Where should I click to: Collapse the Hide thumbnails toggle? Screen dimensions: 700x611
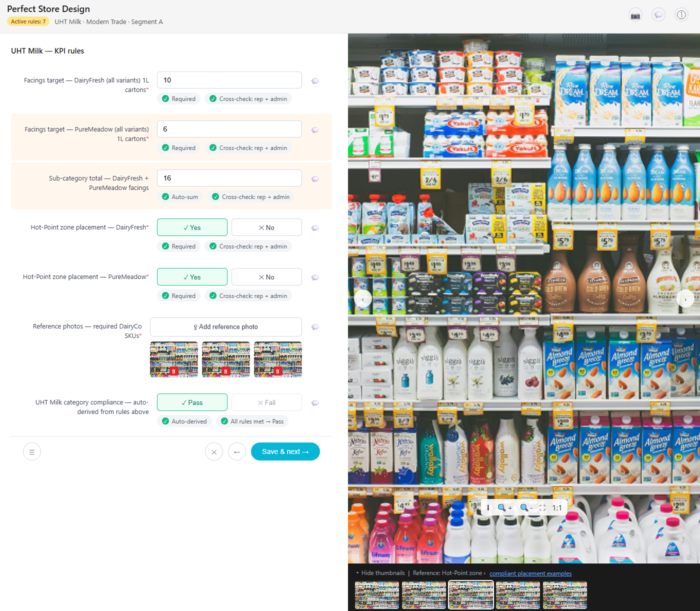380,573
